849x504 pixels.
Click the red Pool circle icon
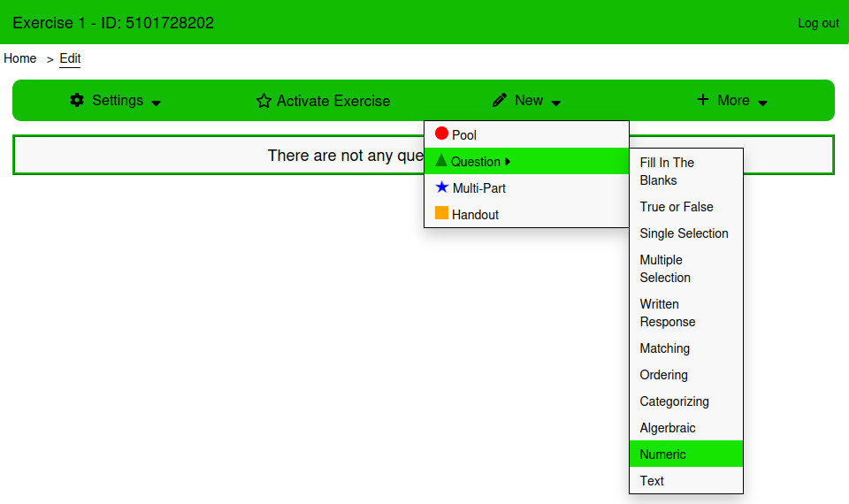click(x=441, y=134)
